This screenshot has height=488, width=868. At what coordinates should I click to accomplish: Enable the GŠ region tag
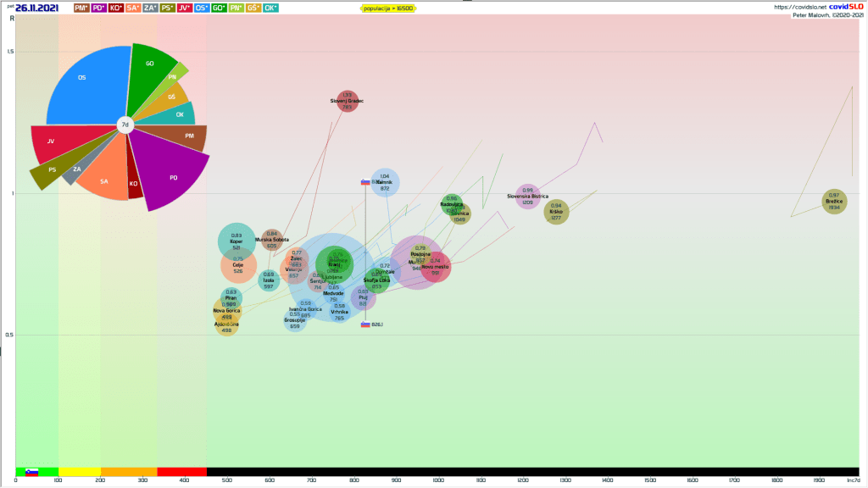point(253,8)
